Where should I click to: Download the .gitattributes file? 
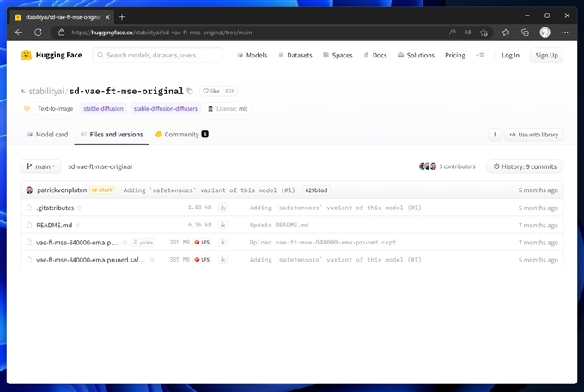222,208
